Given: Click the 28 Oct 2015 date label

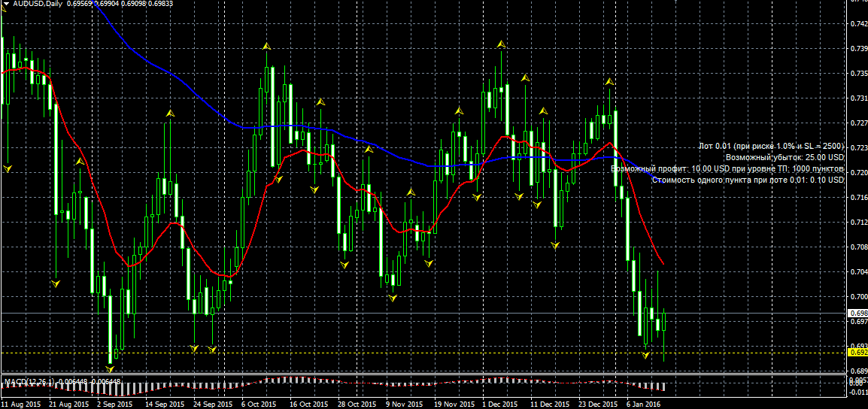Looking at the screenshot, I should (357, 404).
